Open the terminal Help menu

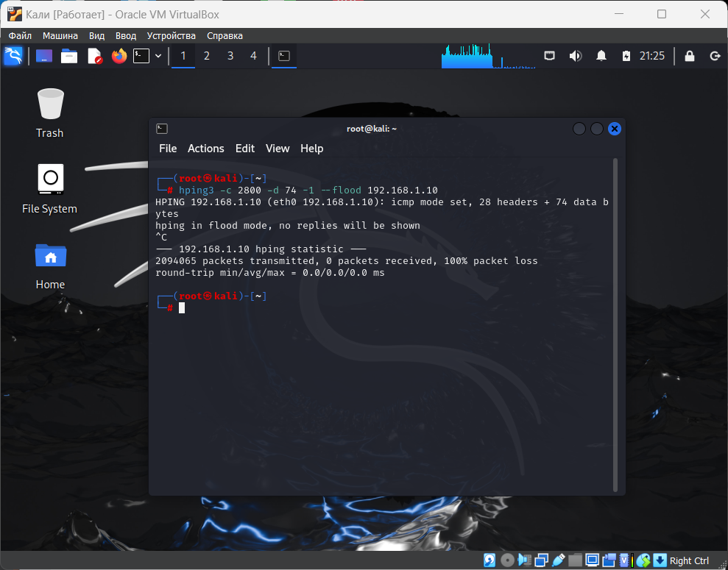click(311, 149)
